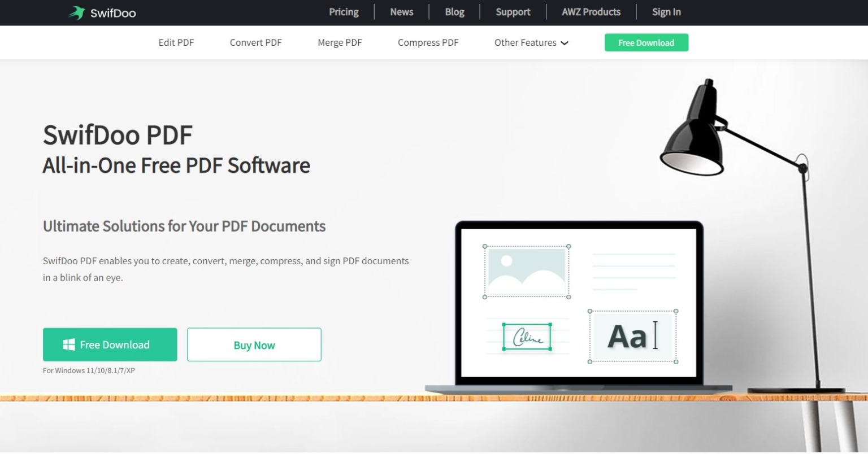868x454 pixels.
Task: Select the signature placeholder in the laptop illustration
Action: point(526,337)
